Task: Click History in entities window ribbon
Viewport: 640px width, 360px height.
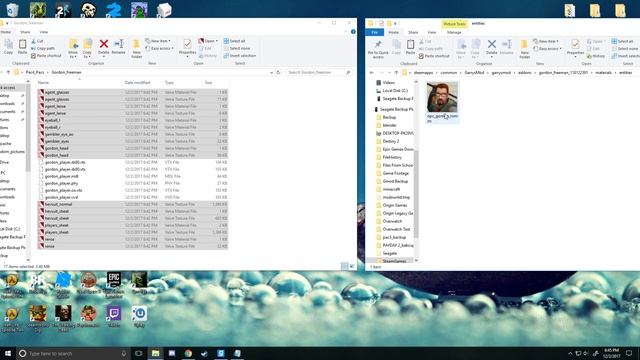Action: tap(596, 56)
